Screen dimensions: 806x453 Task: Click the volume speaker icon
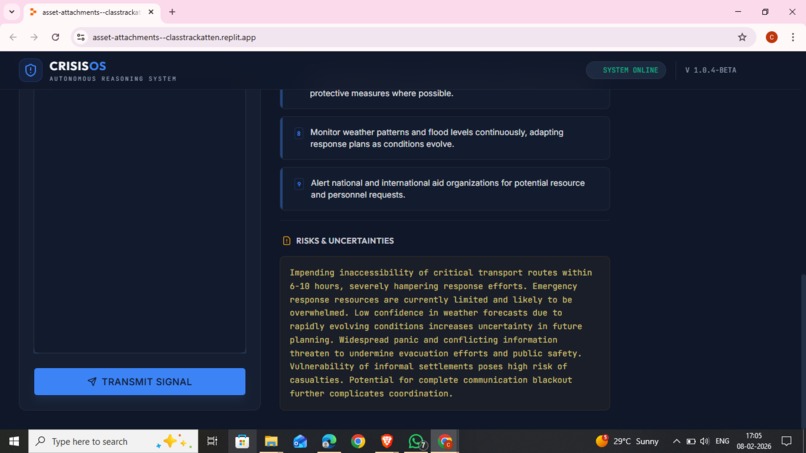[705, 441]
